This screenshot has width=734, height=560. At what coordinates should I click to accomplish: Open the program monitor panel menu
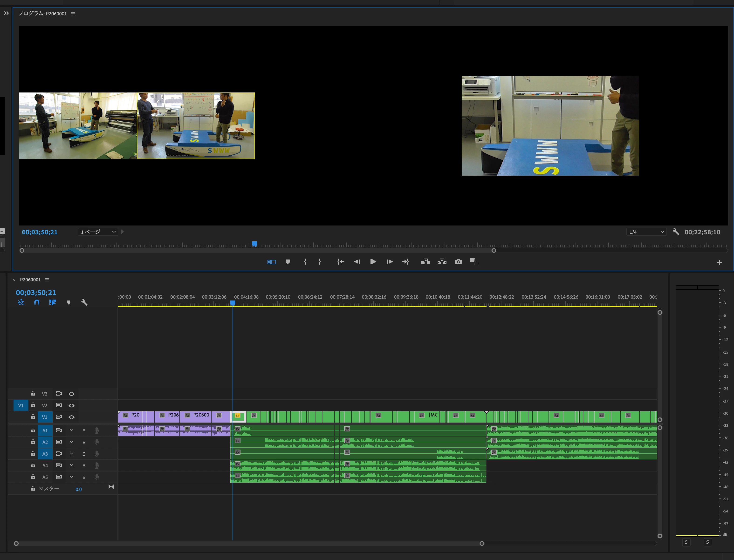click(73, 14)
